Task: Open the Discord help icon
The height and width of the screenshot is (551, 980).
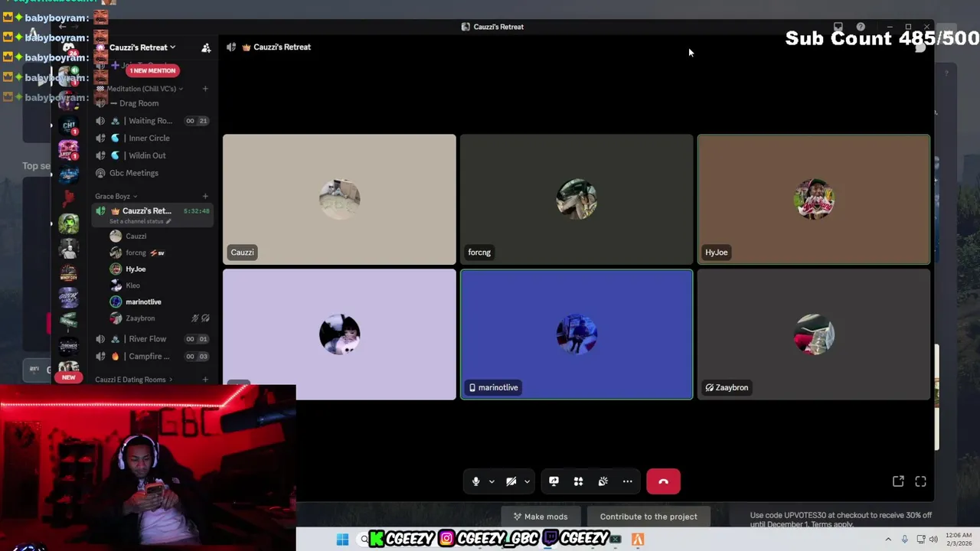Action: click(861, 27)
